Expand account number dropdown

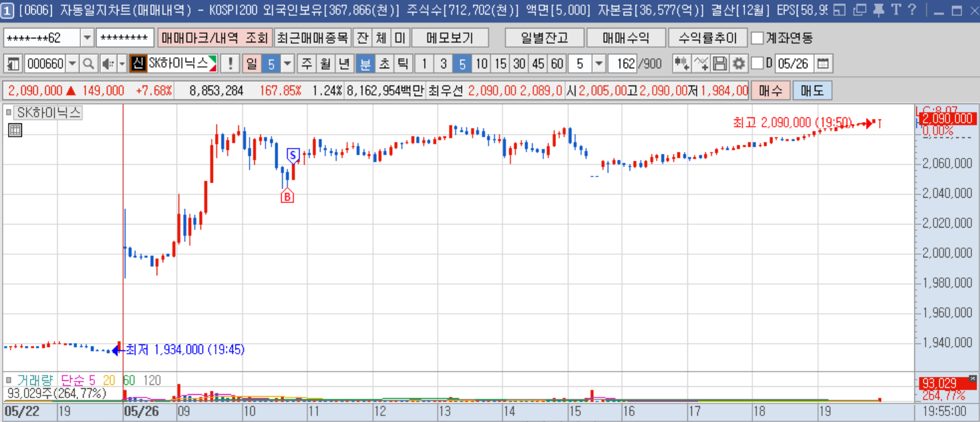87,38
